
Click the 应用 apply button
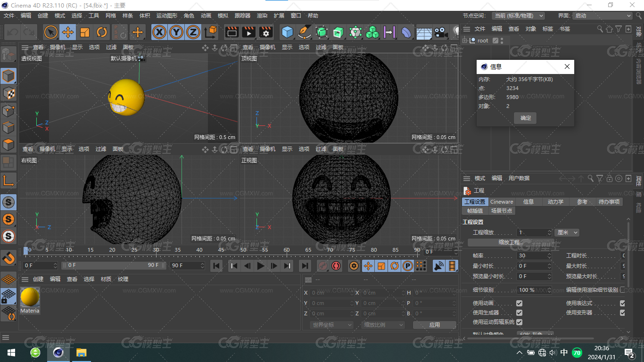(434, 325)
